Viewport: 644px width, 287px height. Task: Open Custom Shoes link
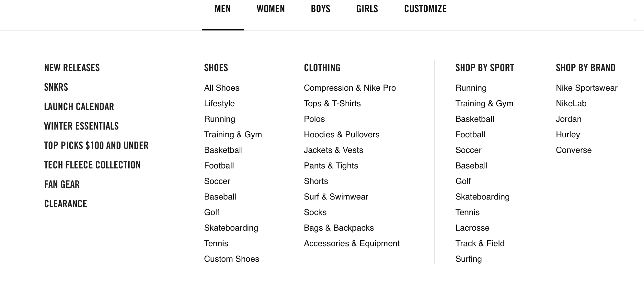click(231, 259)
